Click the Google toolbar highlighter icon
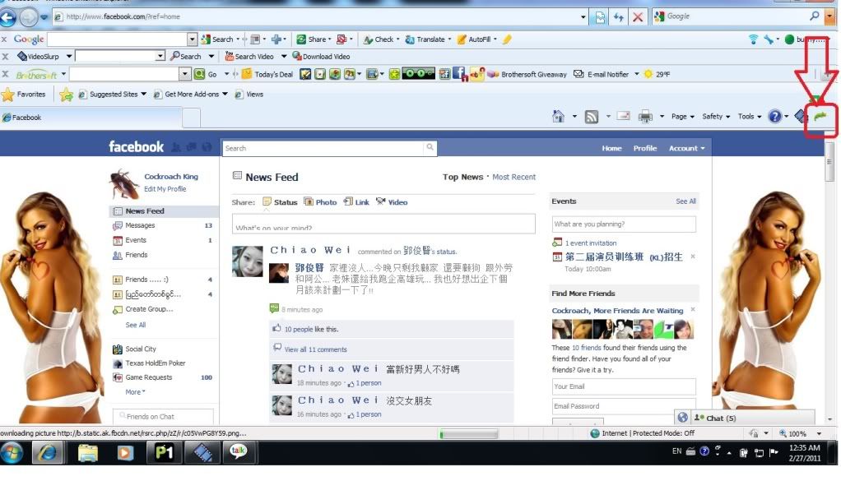This screenshot has height=504, width=841. click(507, 39)
